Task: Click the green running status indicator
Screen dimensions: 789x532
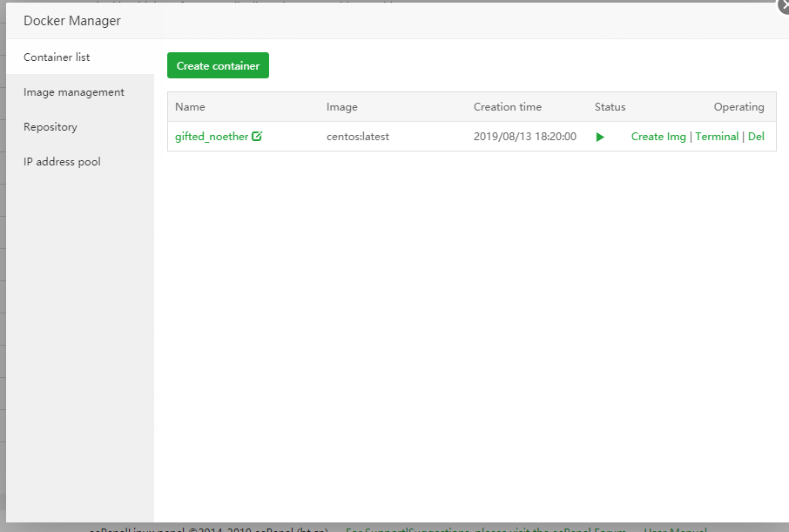Action: click(600, 137)
